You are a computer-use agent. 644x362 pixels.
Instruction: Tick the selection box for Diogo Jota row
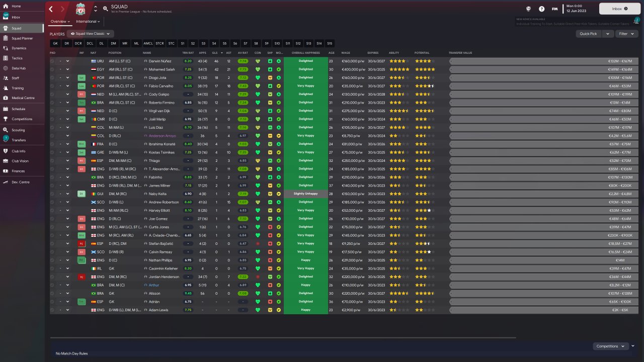click(53, 77)
